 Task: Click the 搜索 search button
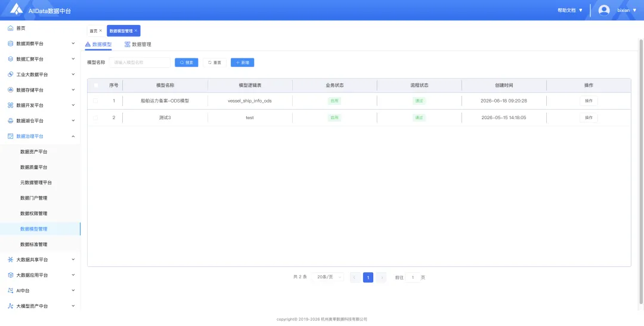pyautogui.click(x=187, y=63)
